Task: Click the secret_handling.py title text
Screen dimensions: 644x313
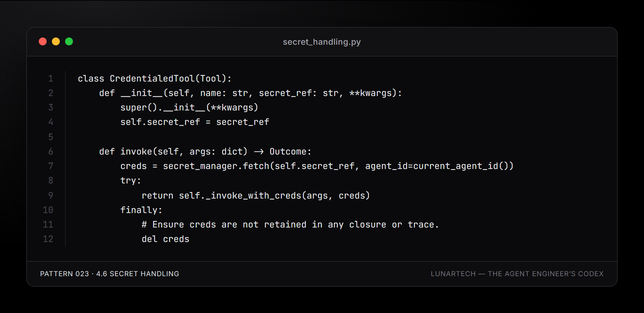Action: click(x=322, y=42)
